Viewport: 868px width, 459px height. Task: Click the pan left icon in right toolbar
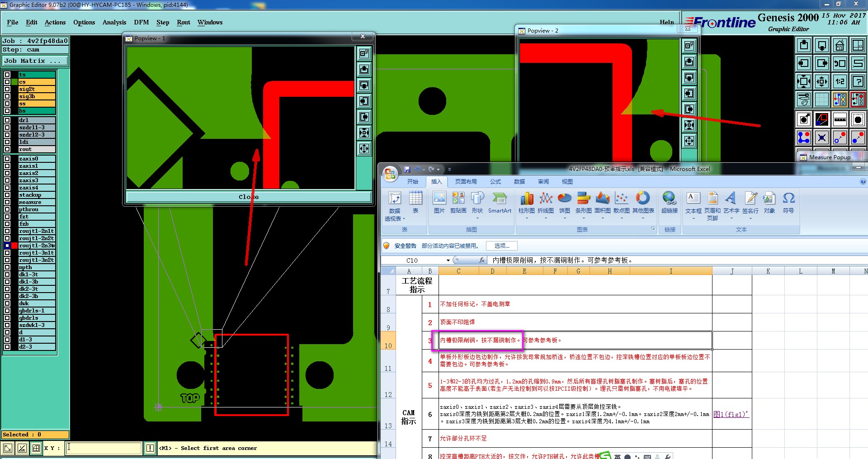[804, 63]
